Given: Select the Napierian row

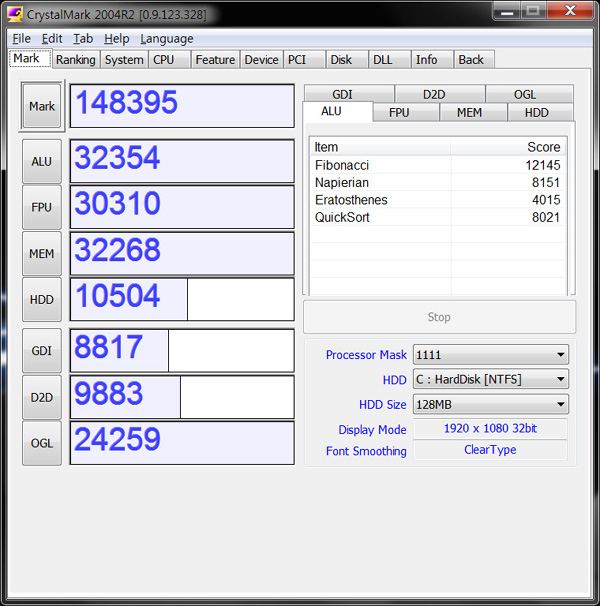Looking at the screenshot, I should pos(438,182).
